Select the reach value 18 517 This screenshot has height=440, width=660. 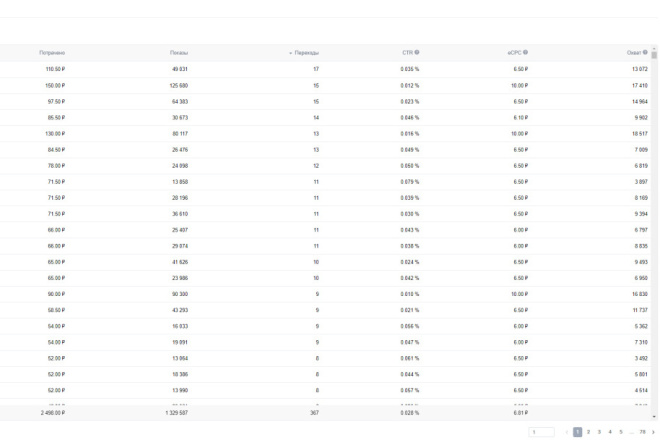click(640, 133)
